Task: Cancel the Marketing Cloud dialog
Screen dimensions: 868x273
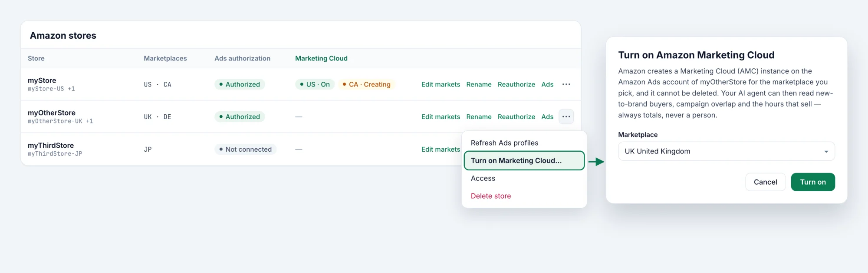Action: point(765,182)
